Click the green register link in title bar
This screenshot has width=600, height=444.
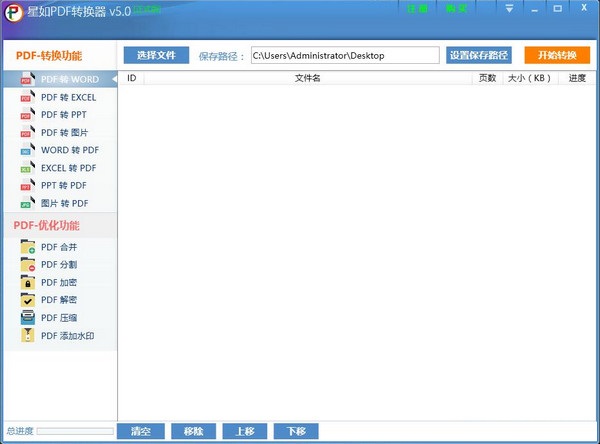point(417,8)
